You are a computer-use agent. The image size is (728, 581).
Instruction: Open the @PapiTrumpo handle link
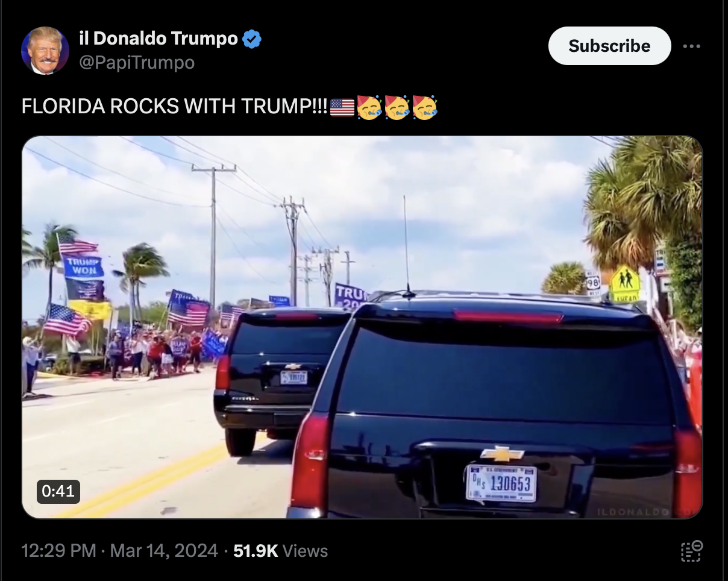coord(137,63)
